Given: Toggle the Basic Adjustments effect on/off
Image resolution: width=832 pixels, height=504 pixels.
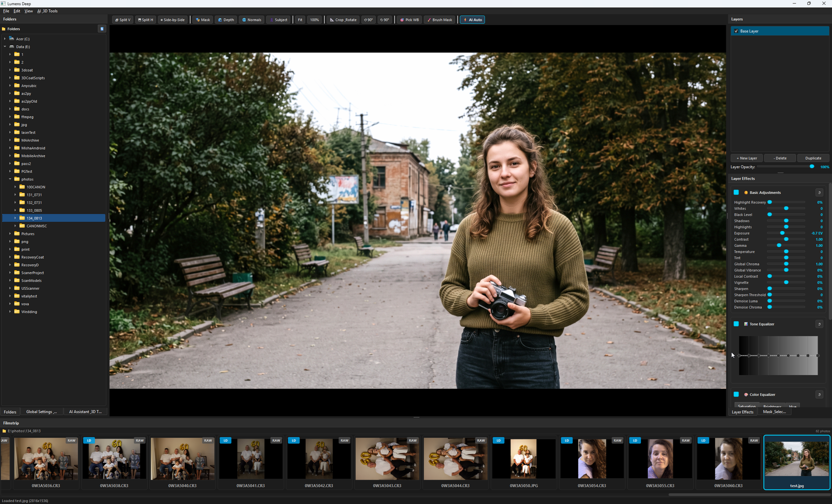Looking at the screenshot, I should (x=736, y=192).
